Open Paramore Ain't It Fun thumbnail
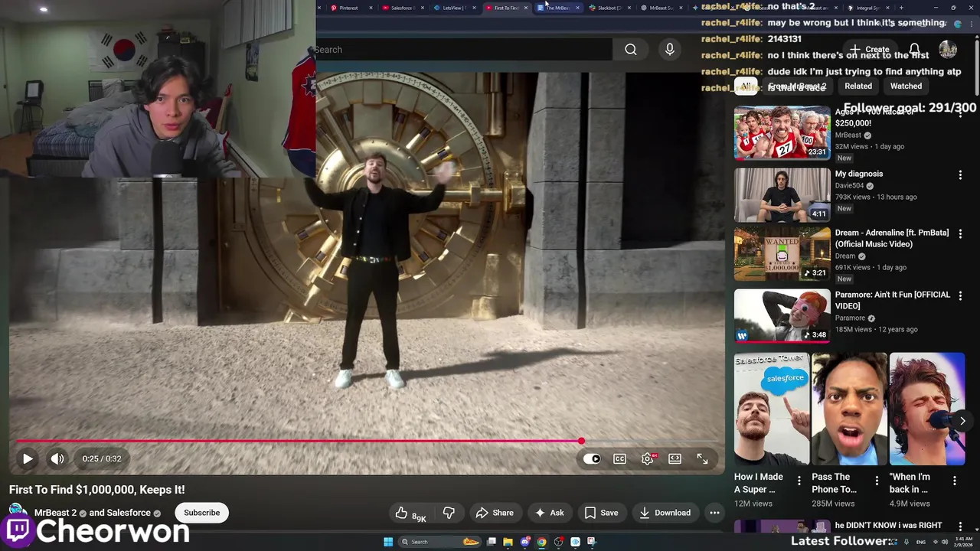Viewport: 980px width, 551px height. [782, 315]
